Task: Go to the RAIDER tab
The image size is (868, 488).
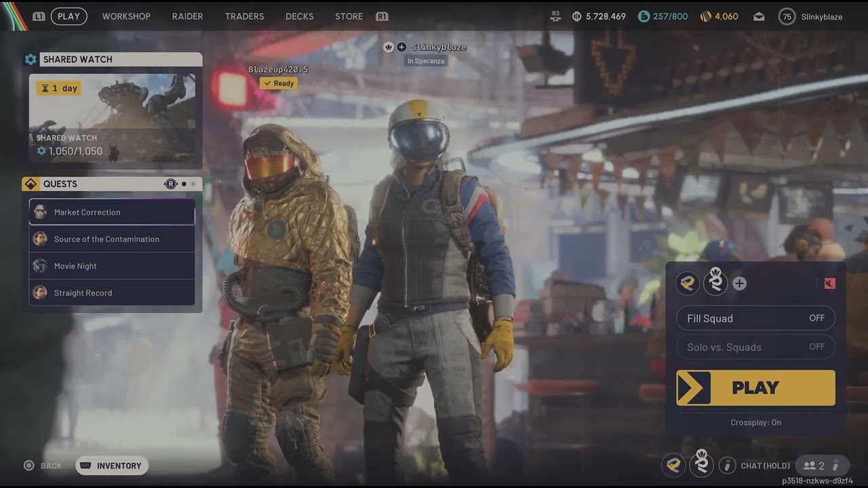Action: (187, 16)
